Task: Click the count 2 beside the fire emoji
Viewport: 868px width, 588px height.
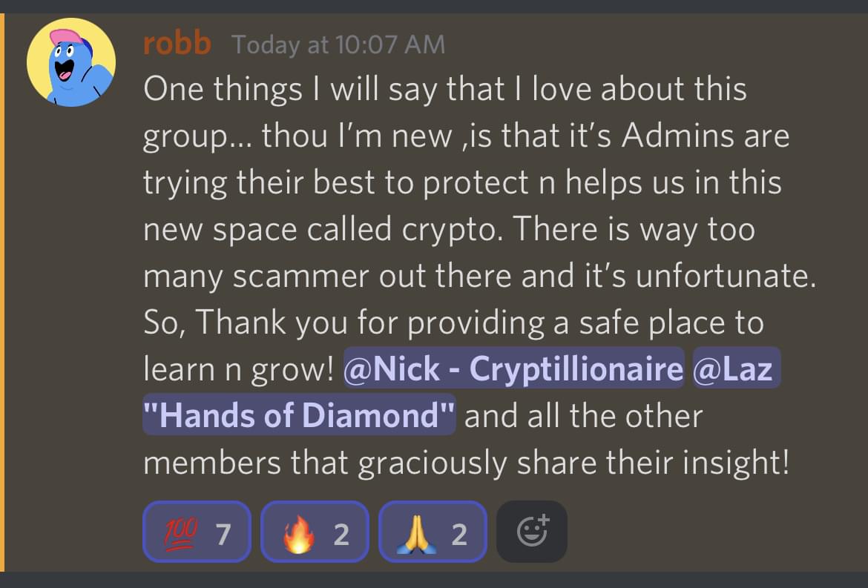Action: pyautogui.click(x=341, y=535)
